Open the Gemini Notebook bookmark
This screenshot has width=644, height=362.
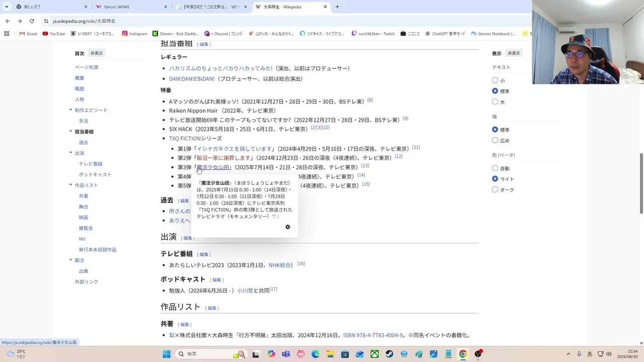493,34
